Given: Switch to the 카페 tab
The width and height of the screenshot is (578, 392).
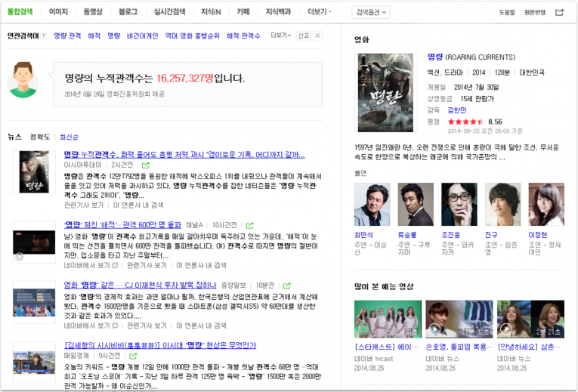Looking at the screenshot, I should click(243, 12).
